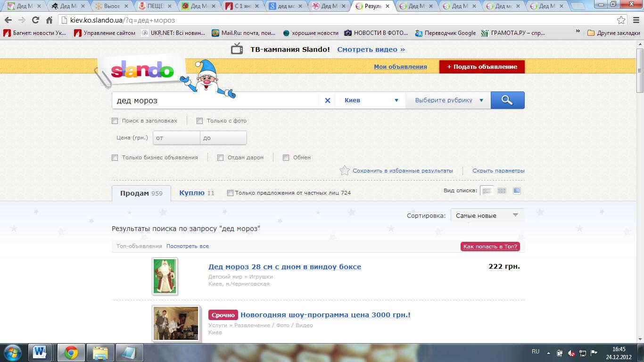The height and width of the screenshot is (362, 644).
Task: Open the Киев city dropdown
Action: click(x=371, y=100)
